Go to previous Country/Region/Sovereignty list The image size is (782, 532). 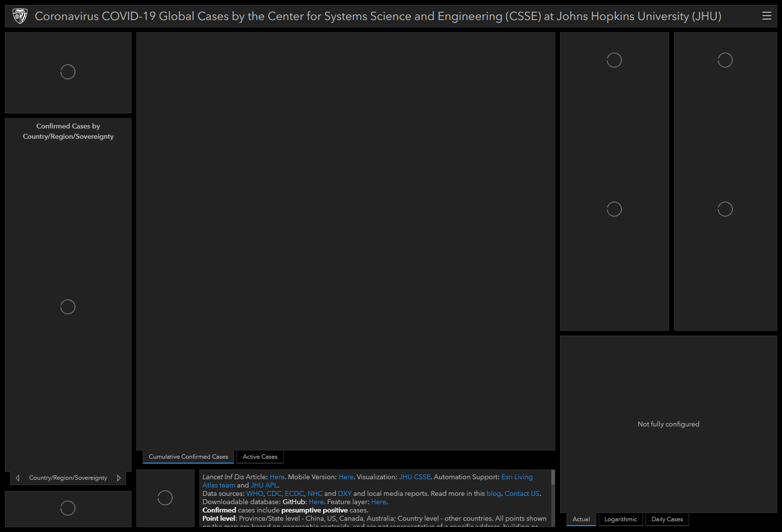tap(18, 478)
